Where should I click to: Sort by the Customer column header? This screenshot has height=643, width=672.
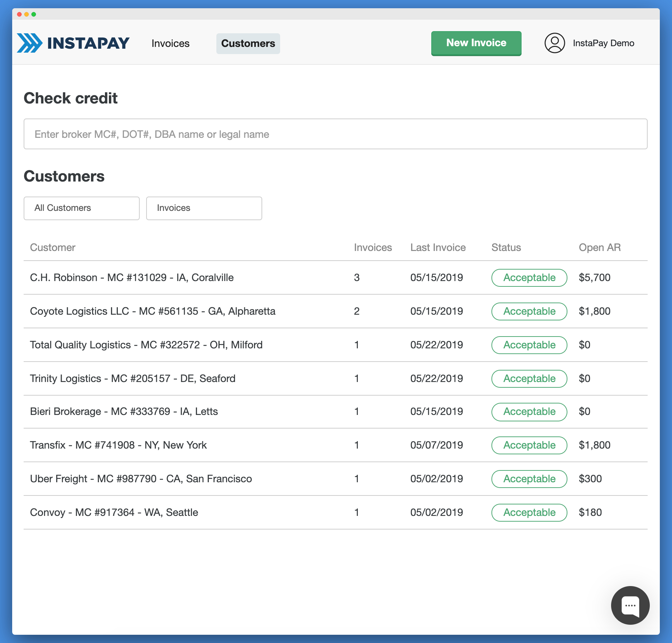(53, 247)
